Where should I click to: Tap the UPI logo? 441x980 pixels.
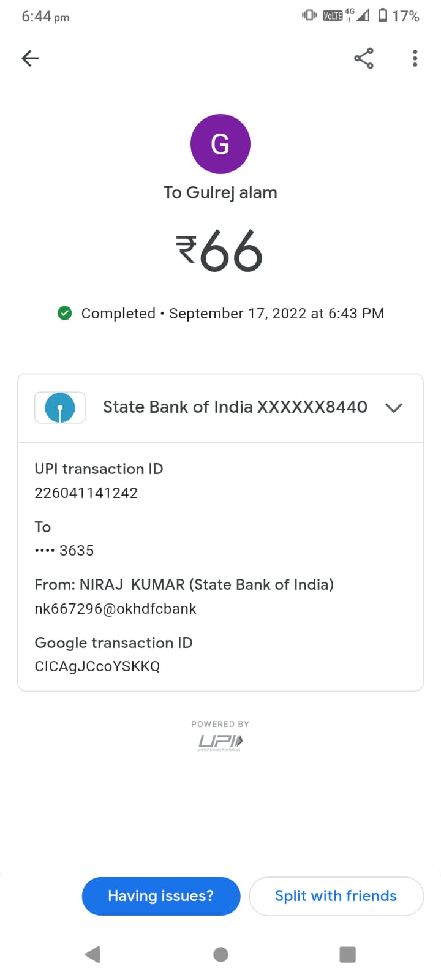coord(221,742)
